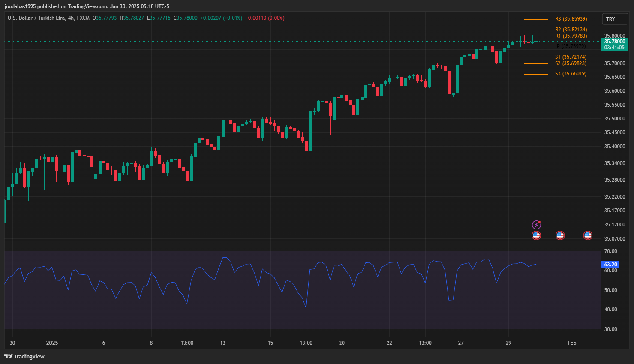Select the S1 (35.72174) support label
Viewport: 634px width, 364px height.
571,57
